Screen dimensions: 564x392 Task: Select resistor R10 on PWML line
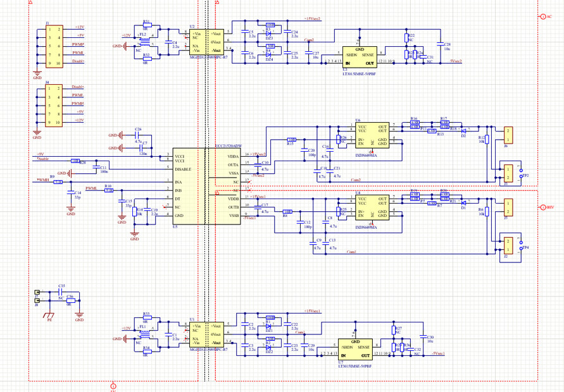(x=109, y=190)
